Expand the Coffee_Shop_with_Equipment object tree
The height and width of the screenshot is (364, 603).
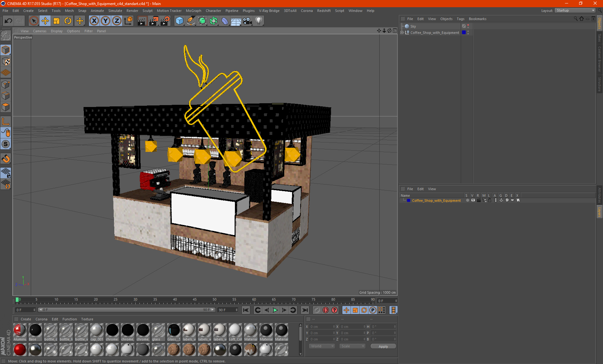click(x=402, y=32)
